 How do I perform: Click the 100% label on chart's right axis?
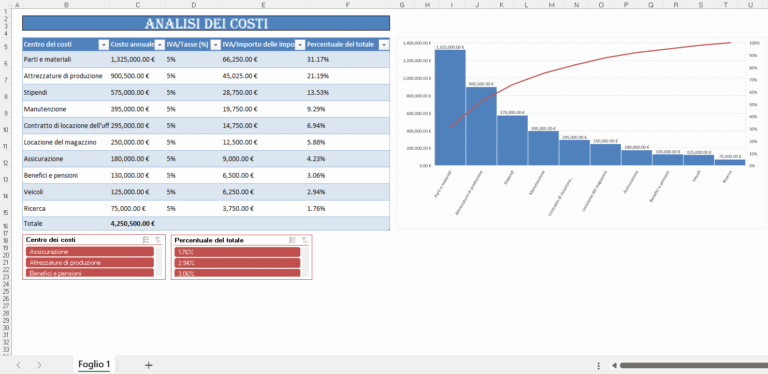(754, 43)
